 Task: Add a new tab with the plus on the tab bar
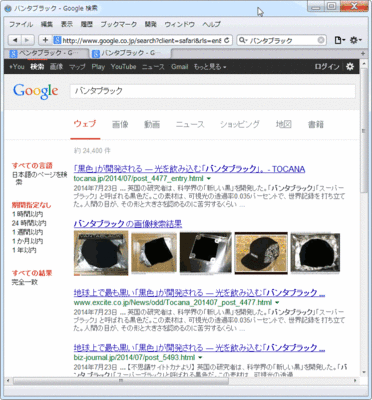363,53
